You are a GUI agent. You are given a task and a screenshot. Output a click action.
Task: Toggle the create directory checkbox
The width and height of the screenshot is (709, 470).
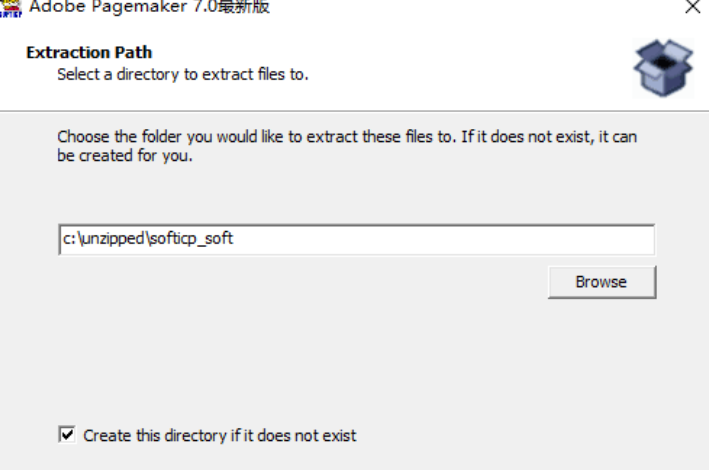(x=67, y=435)
